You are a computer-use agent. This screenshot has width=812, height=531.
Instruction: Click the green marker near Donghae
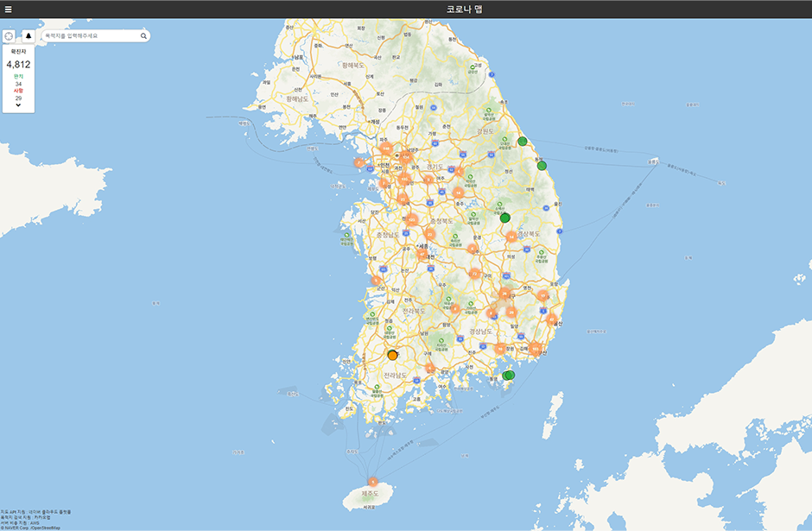pos(542,166)
